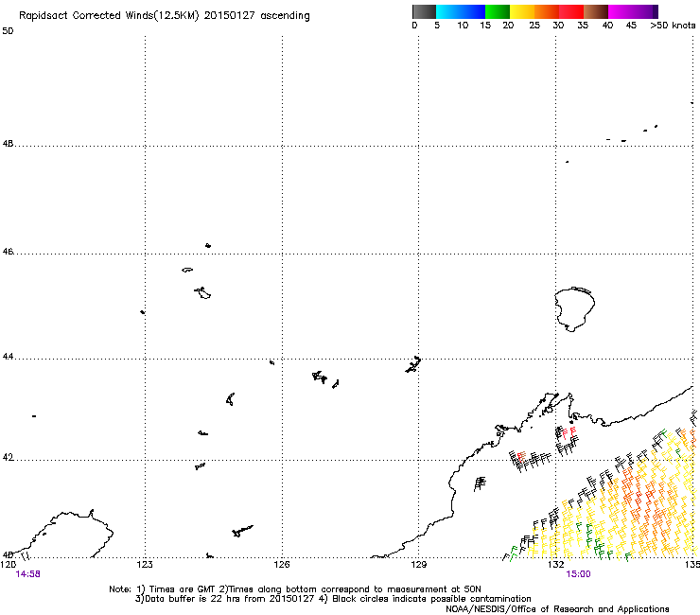Click the latitude label '50'
700x615 pixels.
[8, 31]
